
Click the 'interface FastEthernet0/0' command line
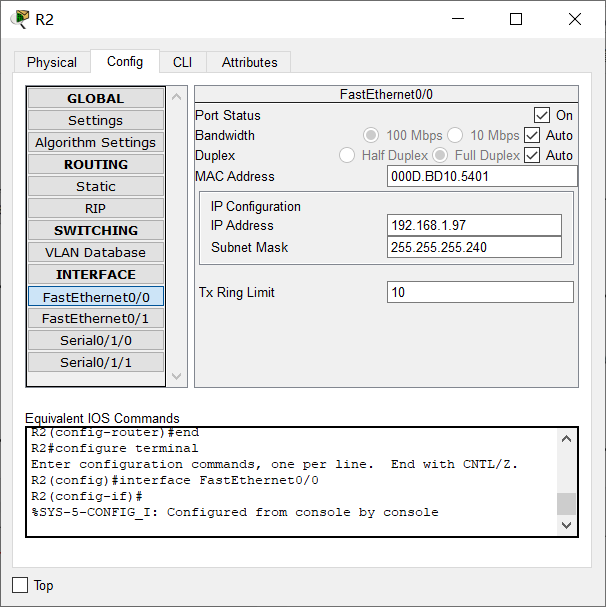175,480
